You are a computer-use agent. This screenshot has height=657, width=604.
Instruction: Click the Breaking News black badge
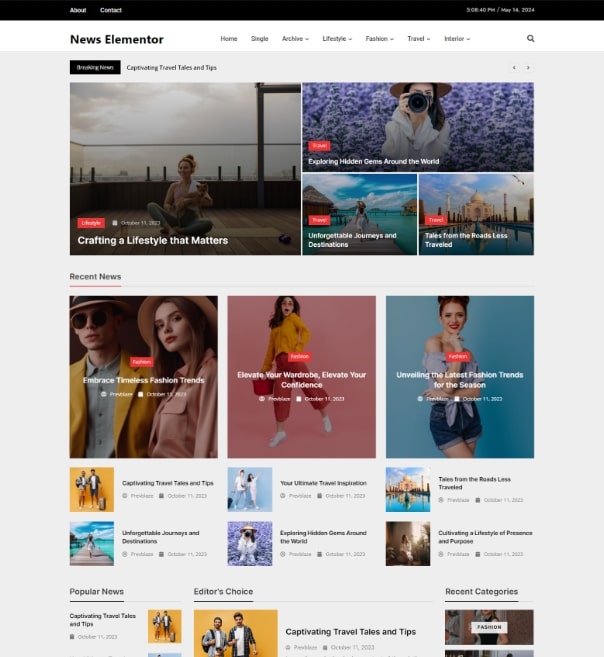pyautogui.click(x=95, y=68)
